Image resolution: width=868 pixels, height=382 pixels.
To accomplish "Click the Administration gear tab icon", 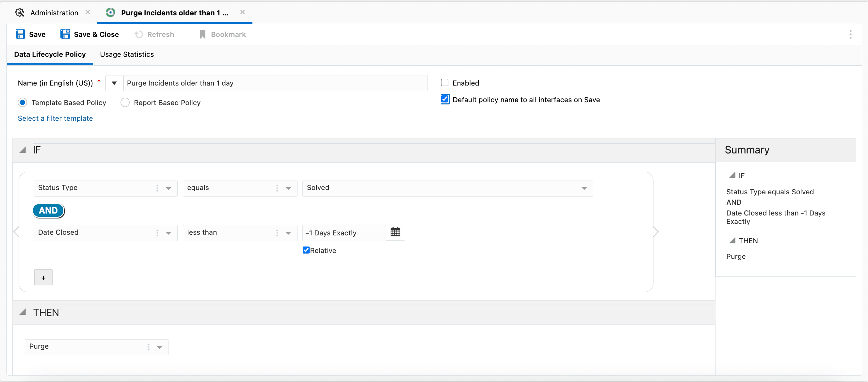I will pyautogui.click(x=20, y=12).
